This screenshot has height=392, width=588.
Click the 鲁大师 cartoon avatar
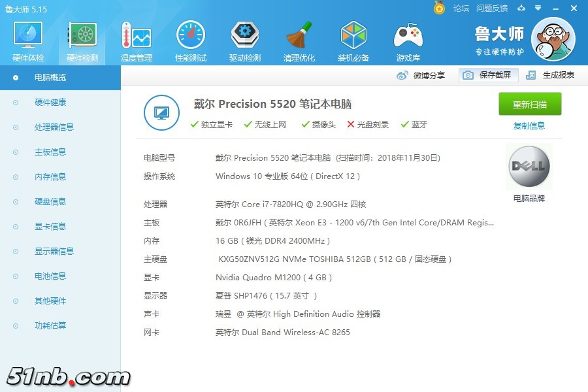click(553, 39)
